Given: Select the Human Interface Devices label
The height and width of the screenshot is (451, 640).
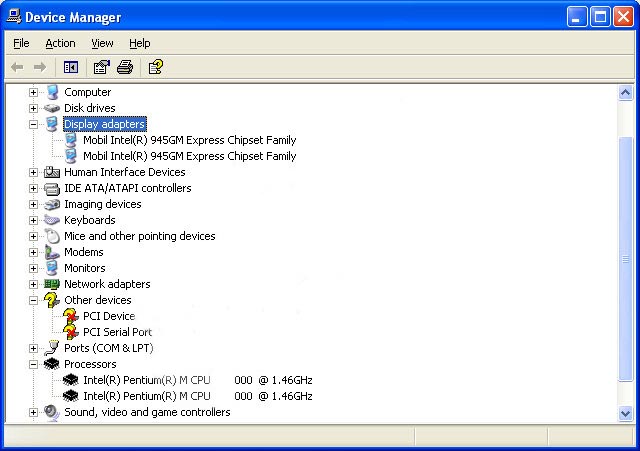Looking at the screenshot, I should [x=124, y=172].
